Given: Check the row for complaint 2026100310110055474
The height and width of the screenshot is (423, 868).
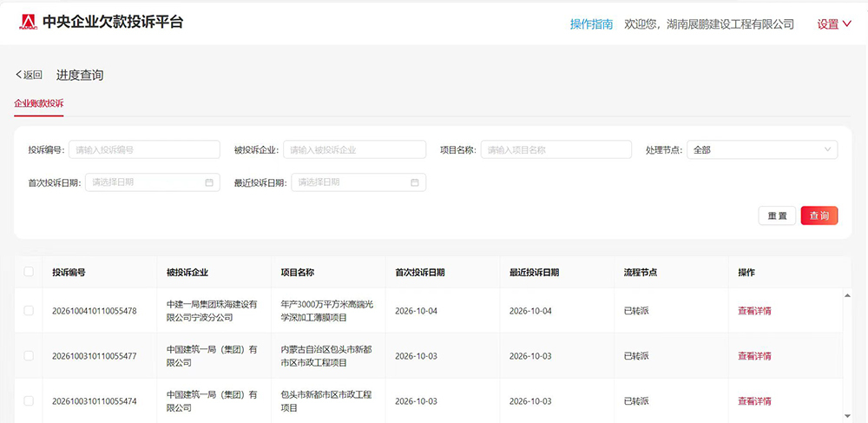Looking at the screenshot, I should pyautogui.click(x=29, y=401).
